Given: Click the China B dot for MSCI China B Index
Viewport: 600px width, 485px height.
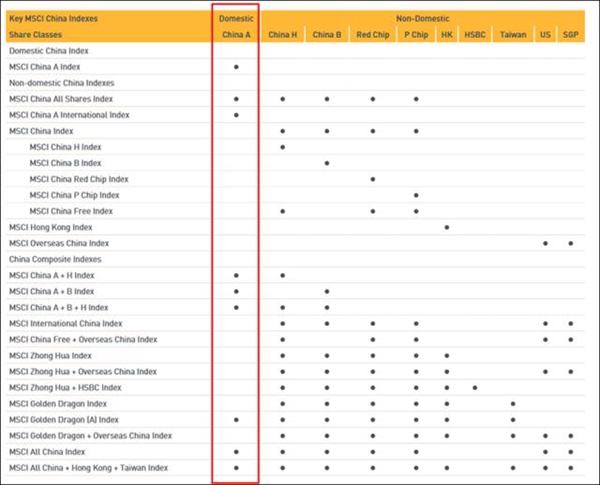Looking at the screenshot, I should (x=327, y=163).
